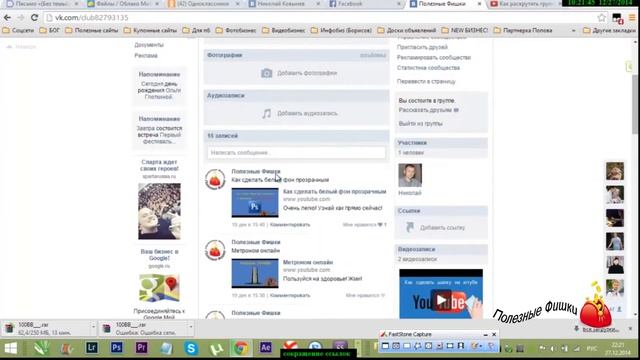This screenshot has width=640, height=360.
Task: FastStone: capture rectangular region icon
Action: [407, 346]
